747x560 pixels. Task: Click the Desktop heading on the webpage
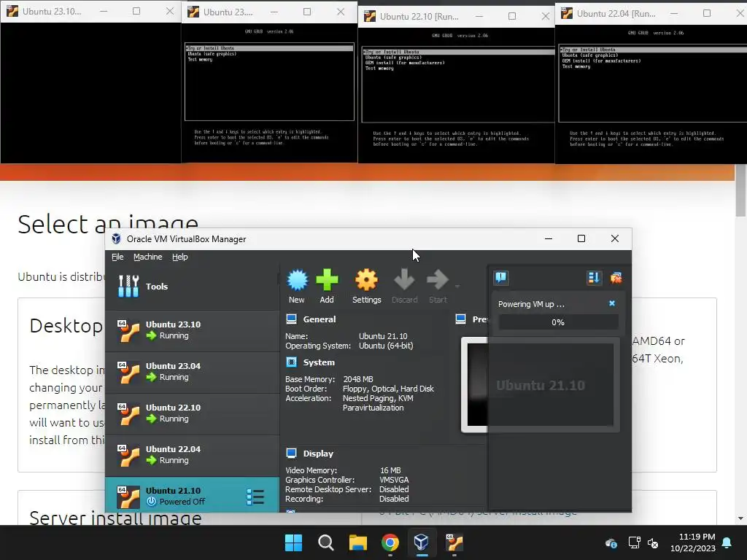click(x=66, y=326)
